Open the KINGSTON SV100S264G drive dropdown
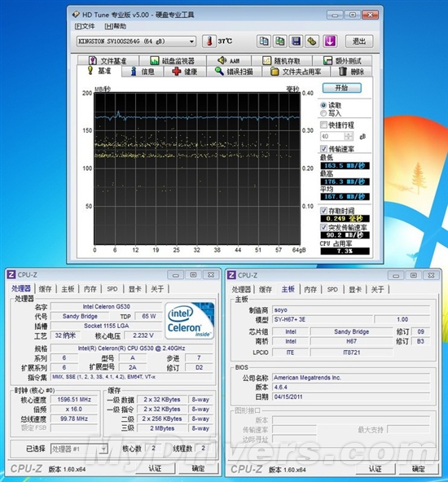This screenshot has height=482, width=448. click(x=136, y=42)
